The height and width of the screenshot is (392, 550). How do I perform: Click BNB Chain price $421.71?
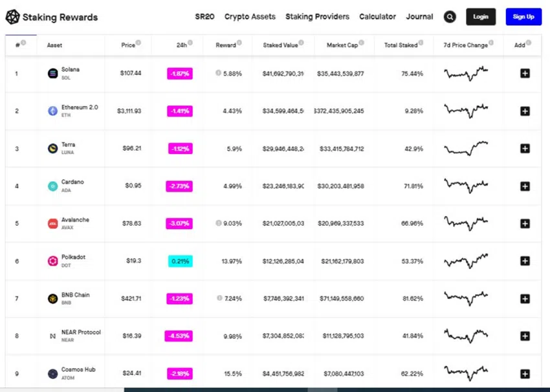click(x=131, y=298)
